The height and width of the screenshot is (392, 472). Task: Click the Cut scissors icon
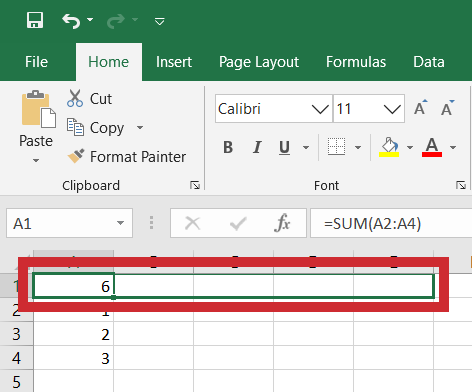click(75, 98)
